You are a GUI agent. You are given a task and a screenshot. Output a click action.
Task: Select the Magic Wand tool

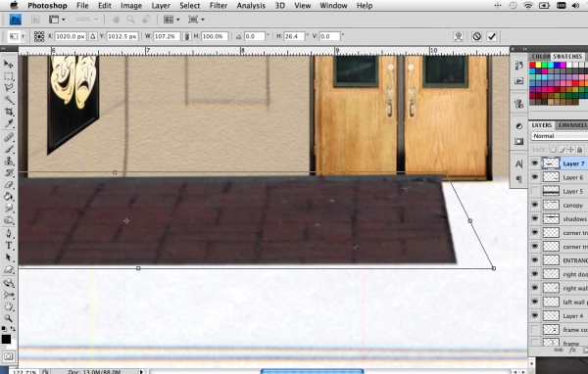pyautogui.click(x=8, y=100)
